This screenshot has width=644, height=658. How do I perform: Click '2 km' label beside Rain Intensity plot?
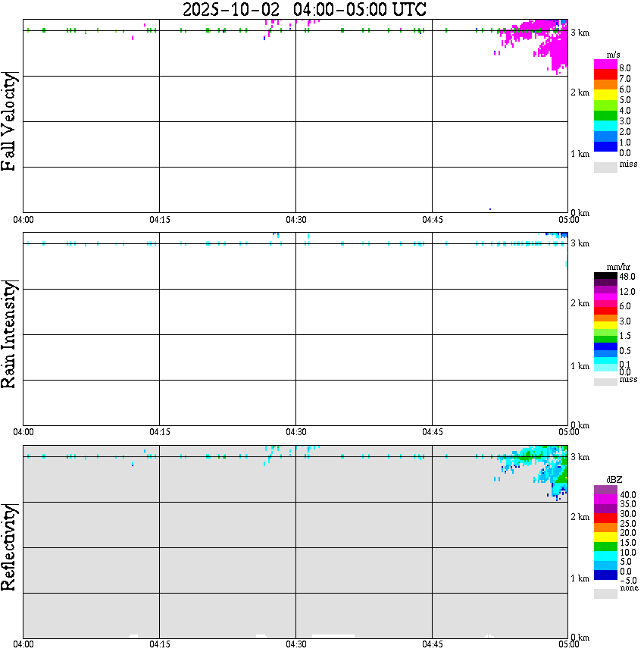580,303
